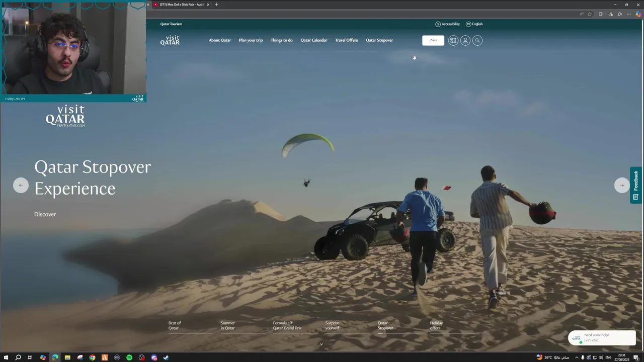This screenshot has height=362, width=644.
Task: Go to previous hero slide arrow
Action: [21, 185]
